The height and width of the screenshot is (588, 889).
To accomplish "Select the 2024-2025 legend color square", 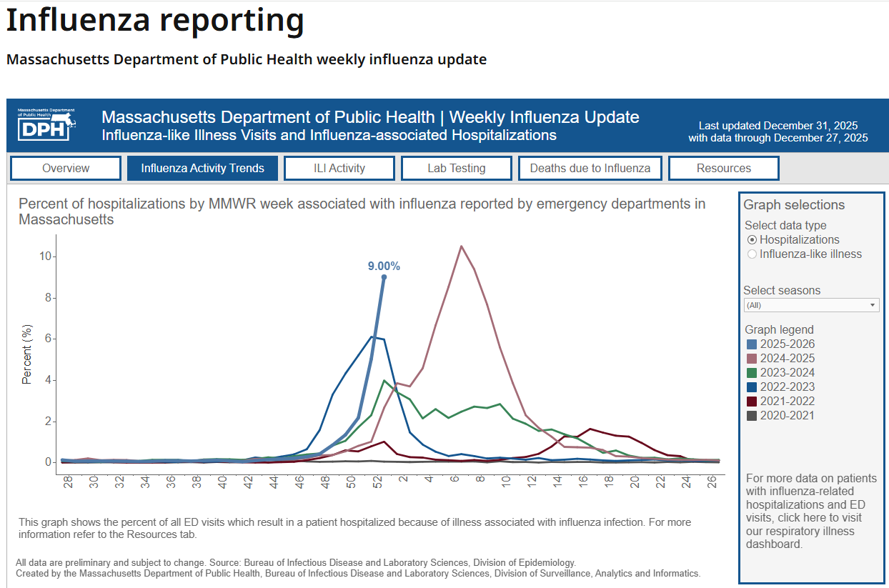I will tap(751, 358).
